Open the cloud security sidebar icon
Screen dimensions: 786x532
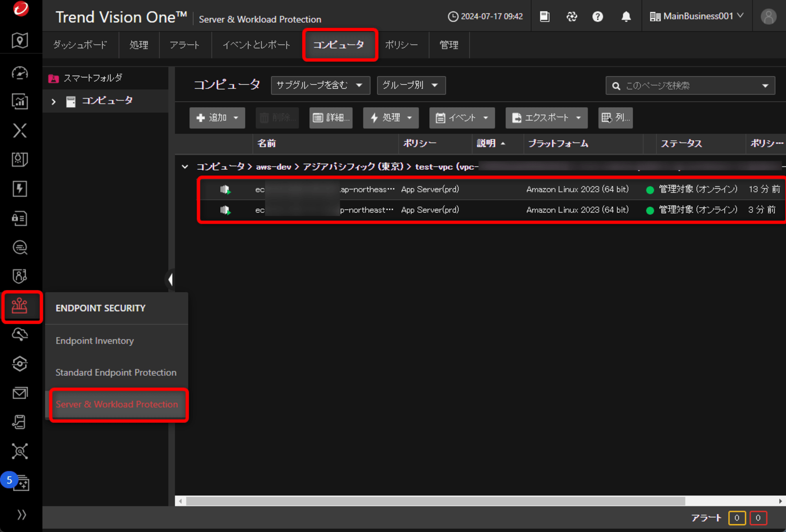[20, 334]
